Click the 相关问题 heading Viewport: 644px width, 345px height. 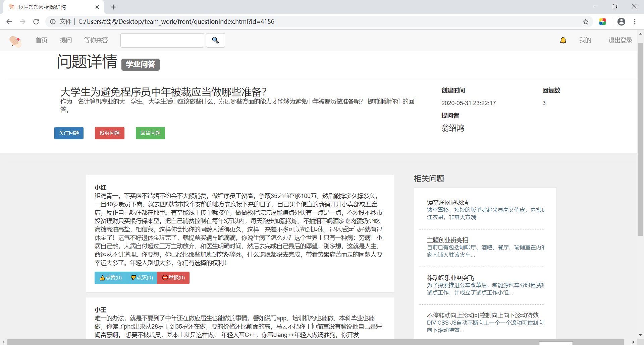pyautogui.click(x=429, y=179)
